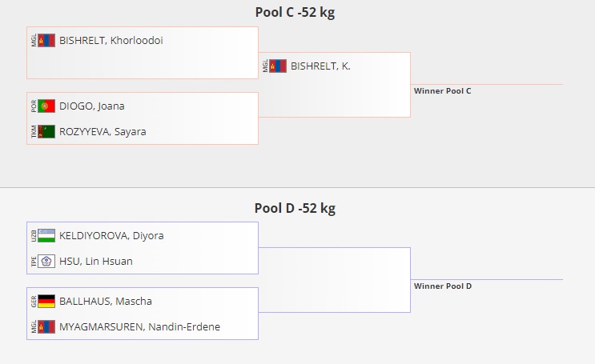Click the Winner Pool D label
This screenshot has height=364, width=595.
(x=442, y=286)
